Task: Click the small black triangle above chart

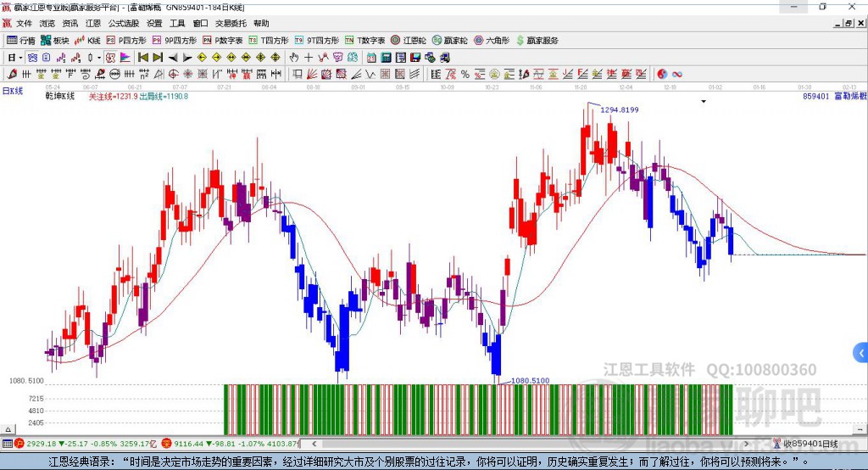Action: tap(704, 102)
